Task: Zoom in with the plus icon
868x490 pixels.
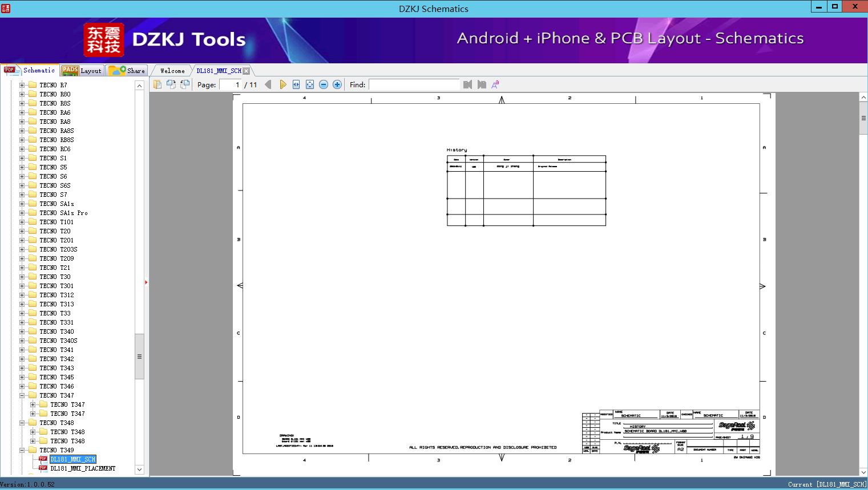Action: (x=337, y=84)
